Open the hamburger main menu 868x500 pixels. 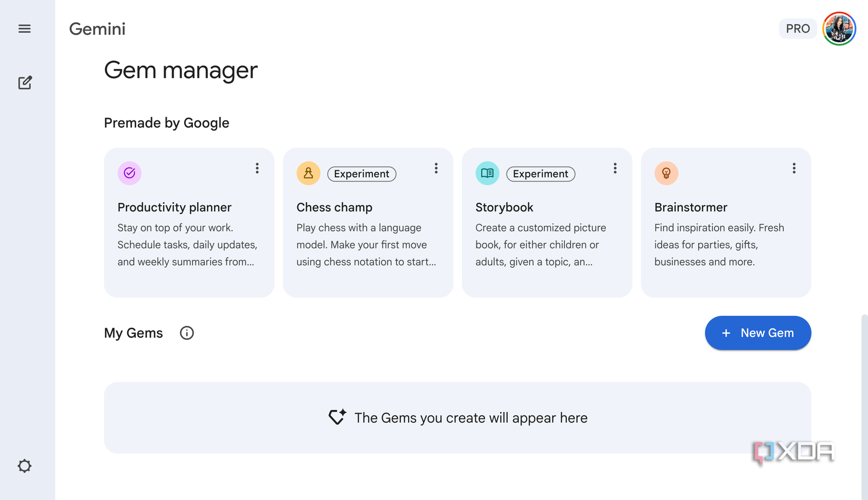(24, 29)
